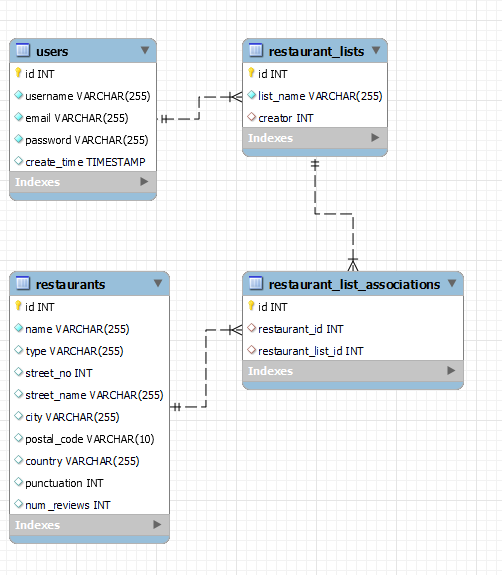Click the restaurant_list_associations table icon
This screenshot has width=502, height=575.
[x=256, y=283]
